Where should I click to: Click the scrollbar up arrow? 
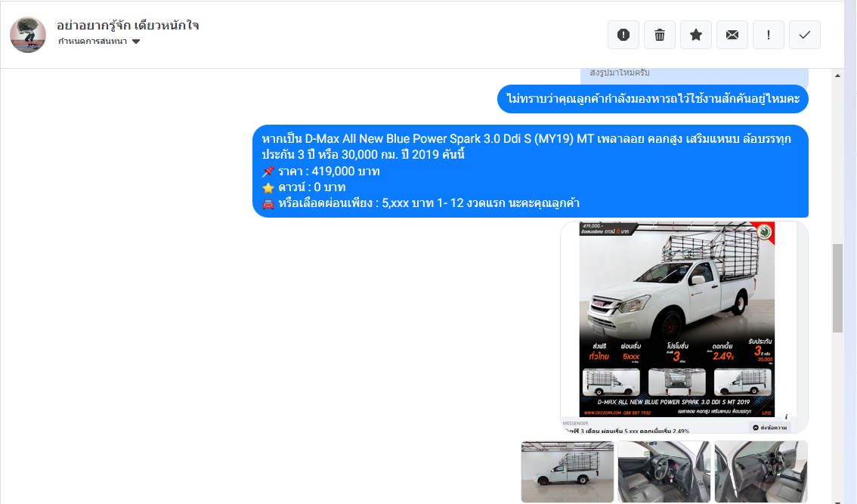(x=838, y=76)
